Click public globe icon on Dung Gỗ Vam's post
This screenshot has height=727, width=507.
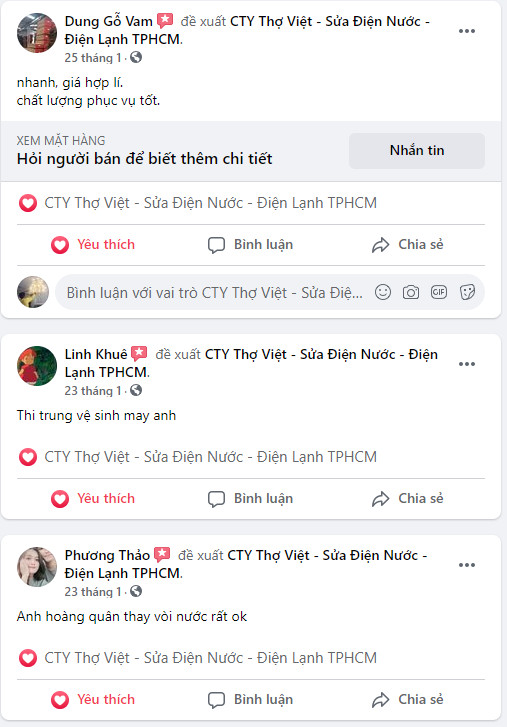coord(136,57)
